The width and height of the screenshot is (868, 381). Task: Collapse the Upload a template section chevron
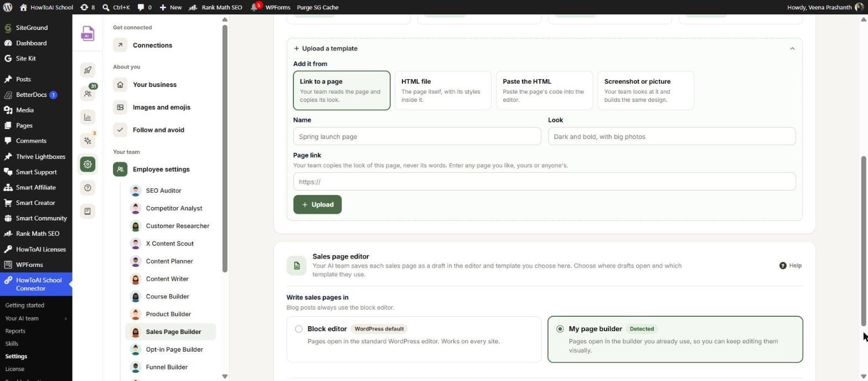[x=792, y=49]
